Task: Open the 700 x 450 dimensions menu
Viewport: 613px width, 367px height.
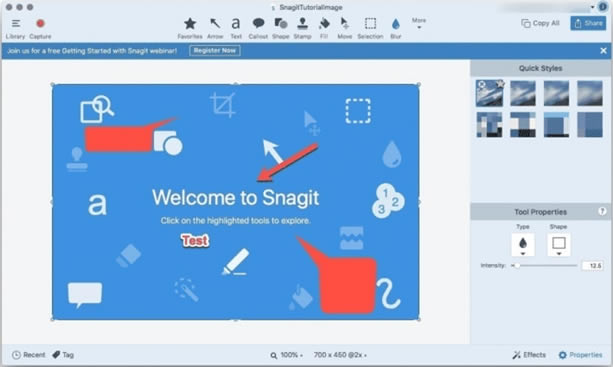Action: (x=340, y=355)
